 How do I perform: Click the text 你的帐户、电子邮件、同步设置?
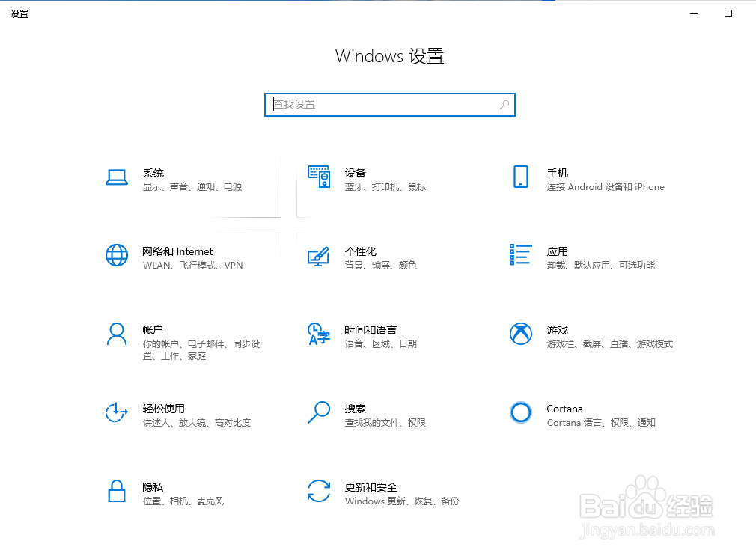201,349
